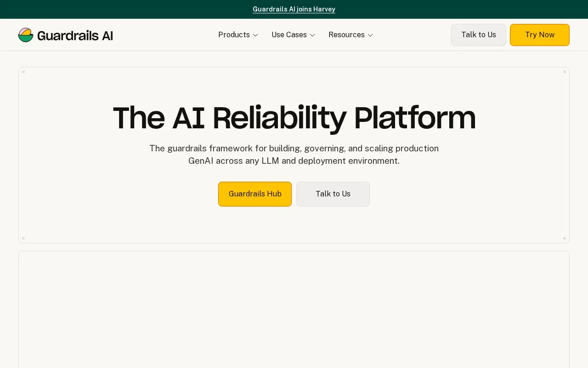Open the Use Cases menu
588x368 pixels.
293,35
